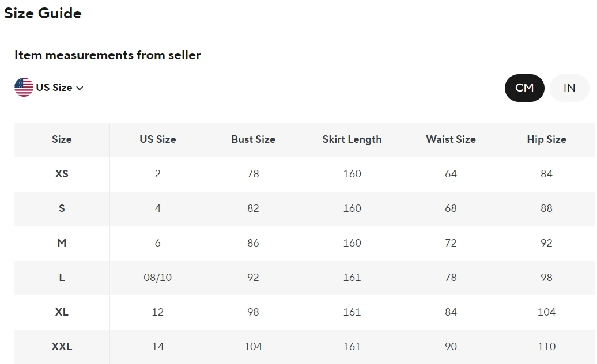Click the US Size column header
Viewport: 597px width, 364px height.
(x=157, y=139)
